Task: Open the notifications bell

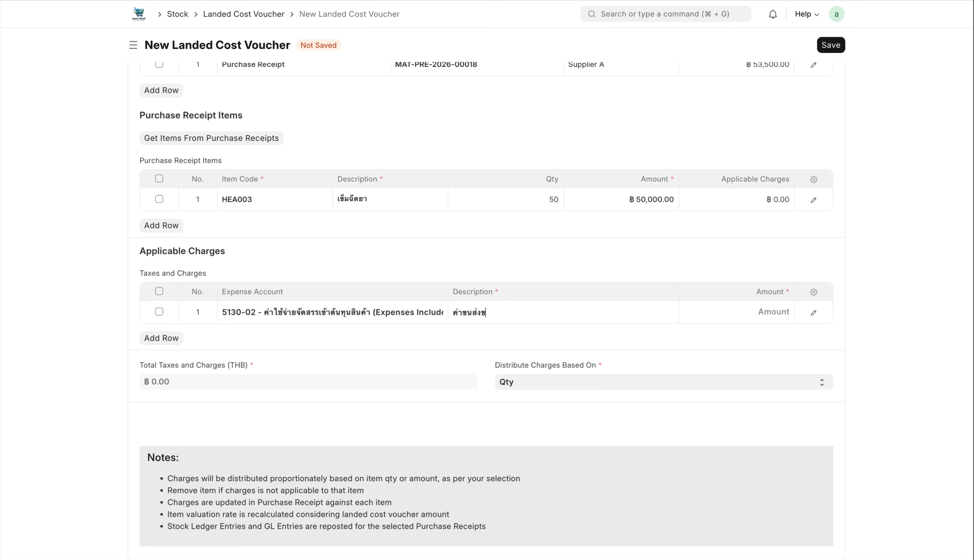Action: point(773,14)
